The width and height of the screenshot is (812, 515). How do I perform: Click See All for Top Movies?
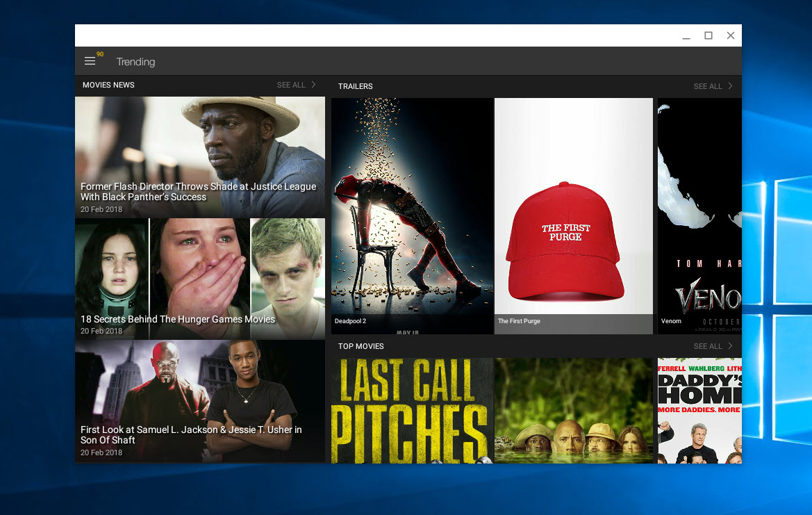pyautogui.click(x=707, y=346)
